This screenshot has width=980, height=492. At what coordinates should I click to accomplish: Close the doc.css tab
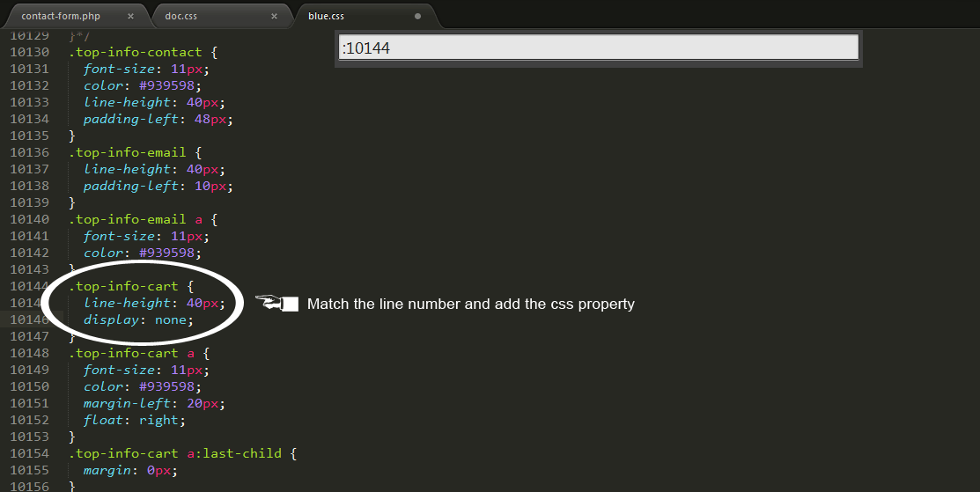click(275, 16)
